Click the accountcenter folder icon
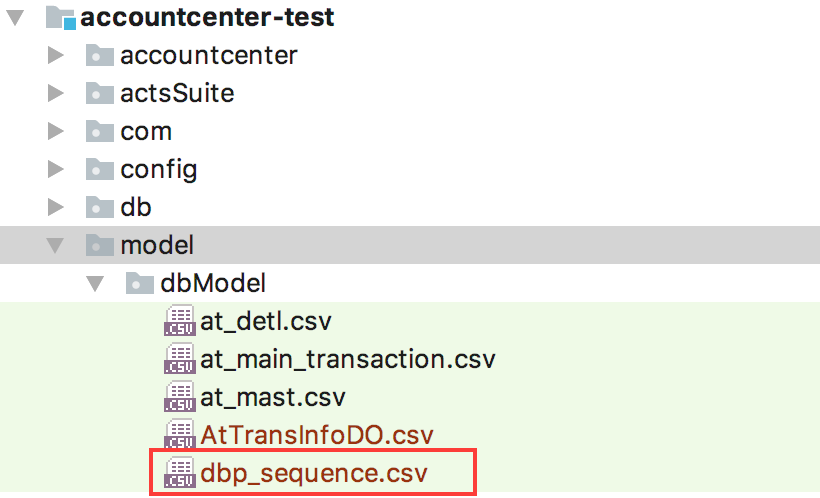 [99, 55]
